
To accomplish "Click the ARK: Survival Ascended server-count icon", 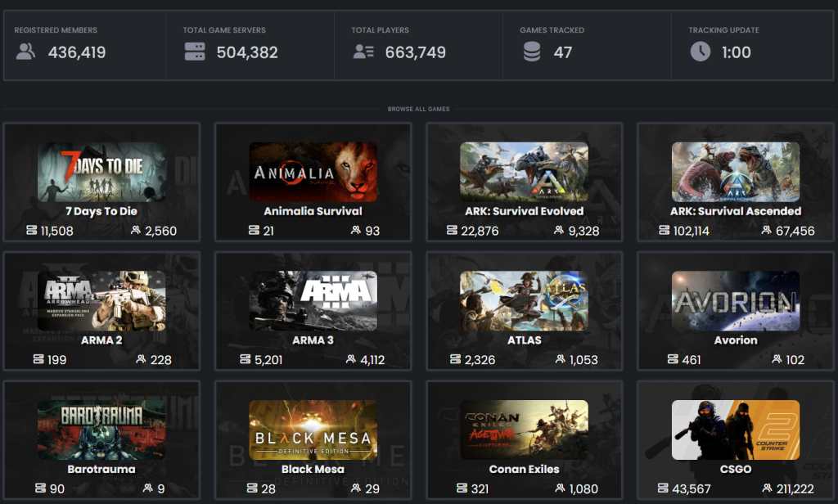I will pyautogui.click(x=665, y=230).
